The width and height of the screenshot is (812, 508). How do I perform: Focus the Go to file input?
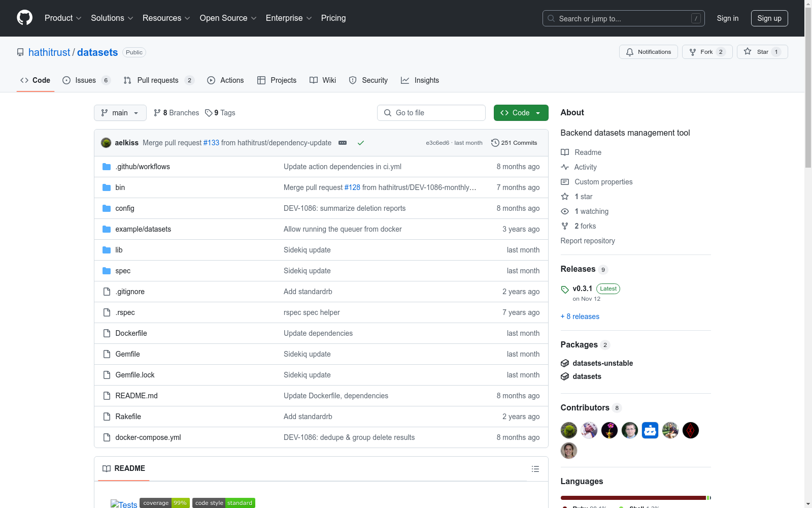[x=431, y=113]
